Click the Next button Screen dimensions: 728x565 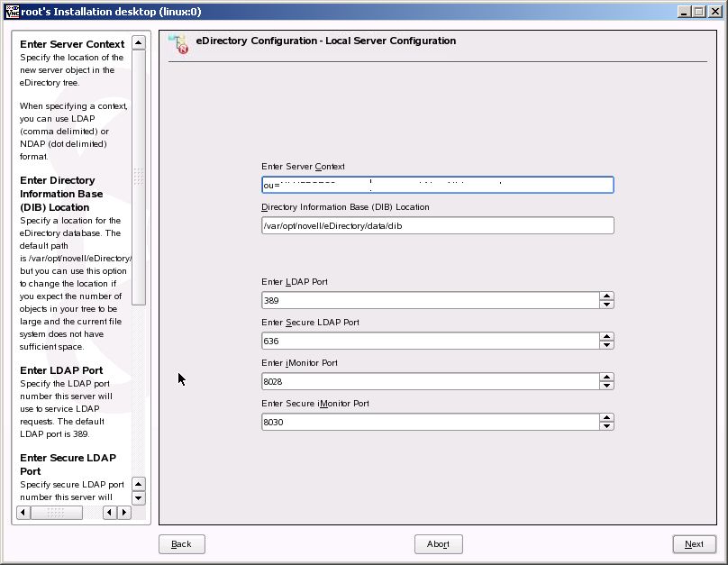(x=694, y=544)
